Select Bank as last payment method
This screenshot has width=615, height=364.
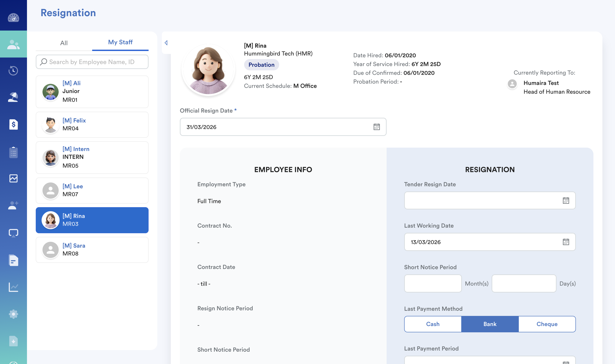coord(490,324)
